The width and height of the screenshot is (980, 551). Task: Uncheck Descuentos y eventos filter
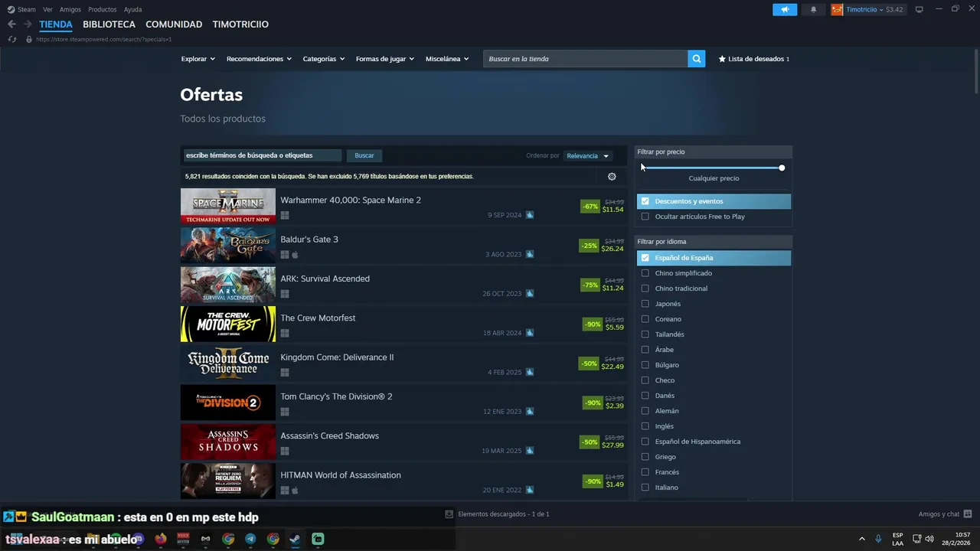(x=645, y=201)
